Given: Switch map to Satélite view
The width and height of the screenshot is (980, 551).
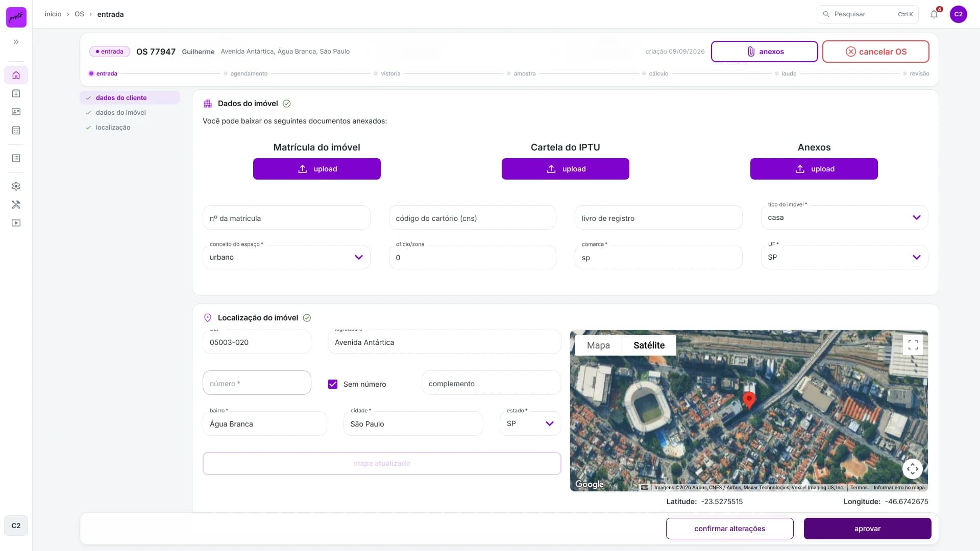Looking at the screenshot, I should 649,345.
